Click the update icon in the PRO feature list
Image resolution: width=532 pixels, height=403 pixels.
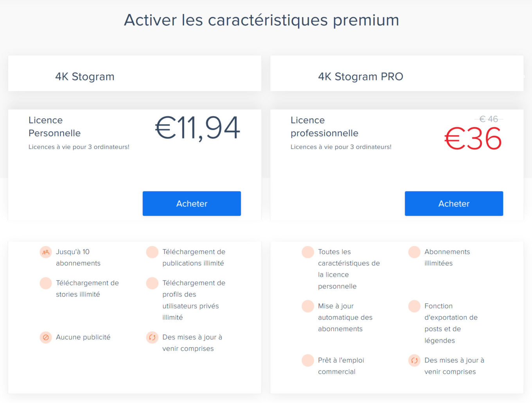click(414, 360)
